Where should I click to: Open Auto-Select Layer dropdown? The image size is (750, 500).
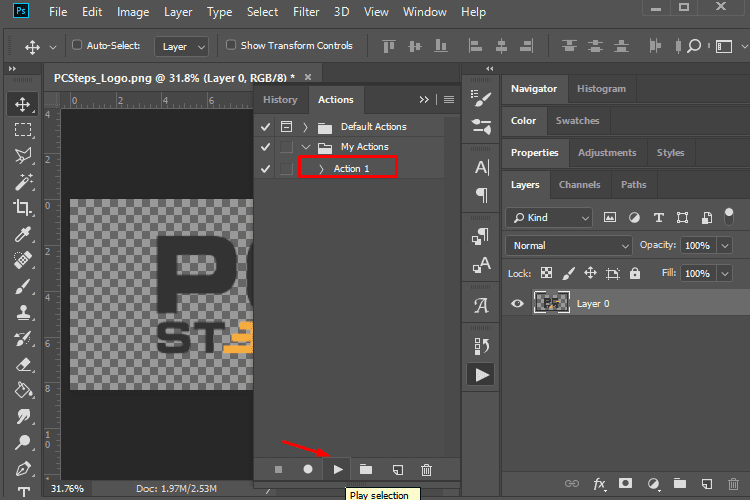coord(182,47)
